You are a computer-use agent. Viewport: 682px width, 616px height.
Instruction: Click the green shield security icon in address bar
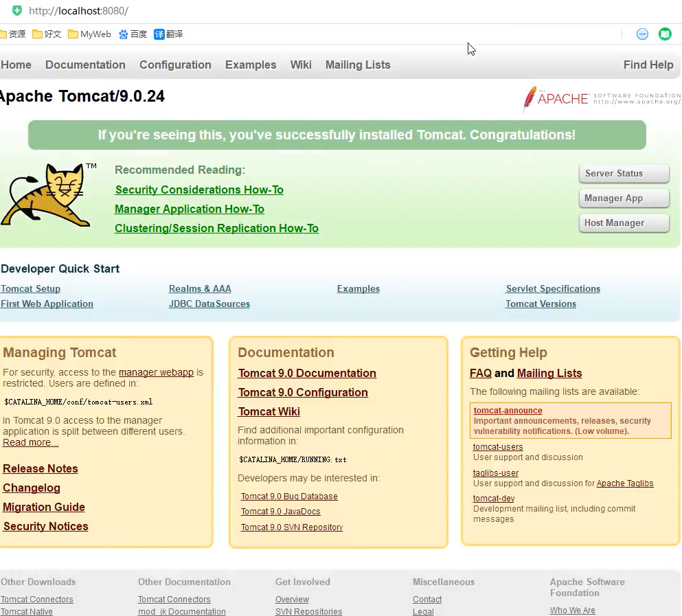[x=17, y=11]
